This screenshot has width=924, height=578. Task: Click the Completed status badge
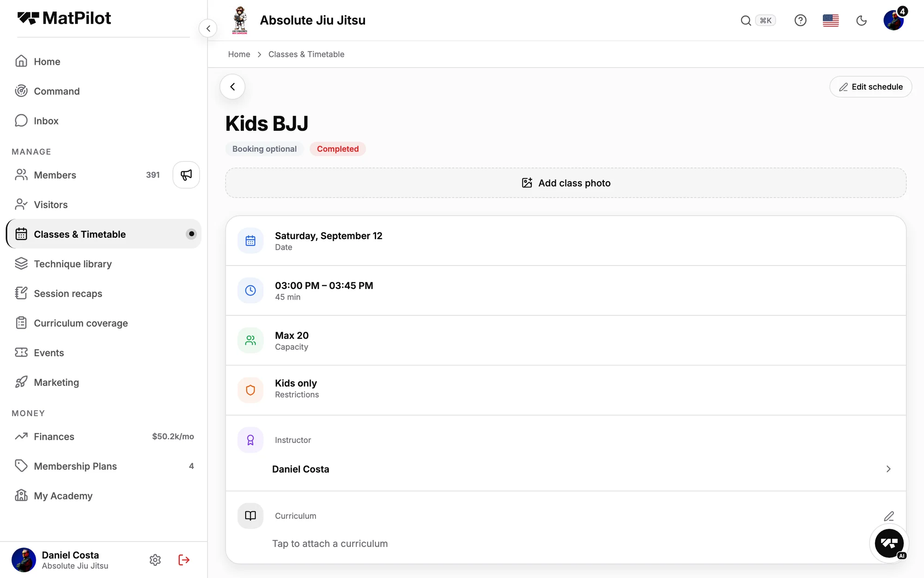[x=338, y=149]
